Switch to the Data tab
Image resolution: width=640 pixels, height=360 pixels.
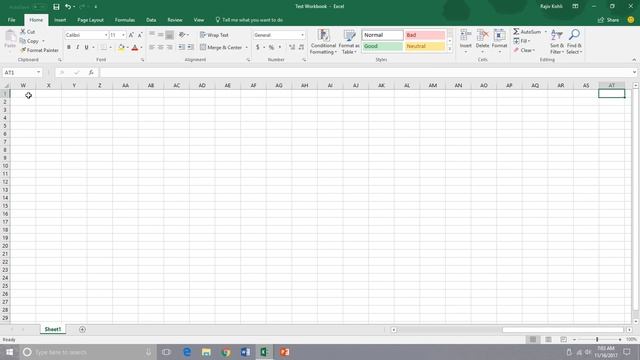[151, 20]
